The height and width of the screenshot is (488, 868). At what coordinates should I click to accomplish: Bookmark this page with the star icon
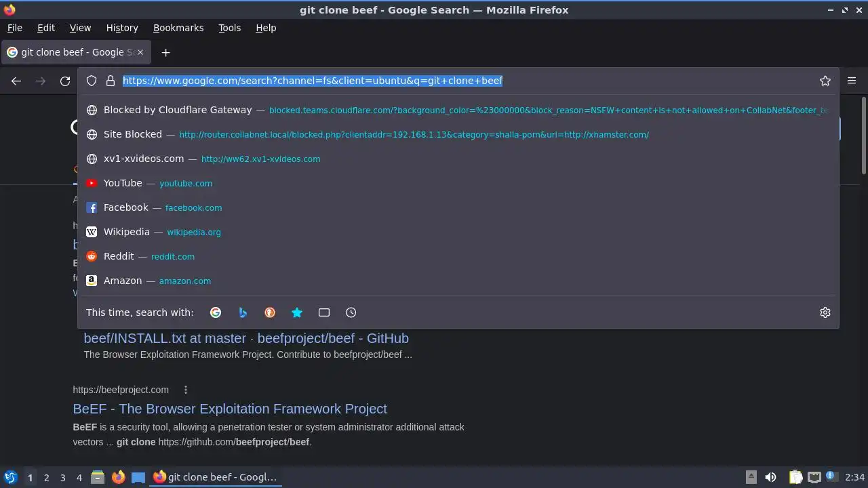click(825, 81)
